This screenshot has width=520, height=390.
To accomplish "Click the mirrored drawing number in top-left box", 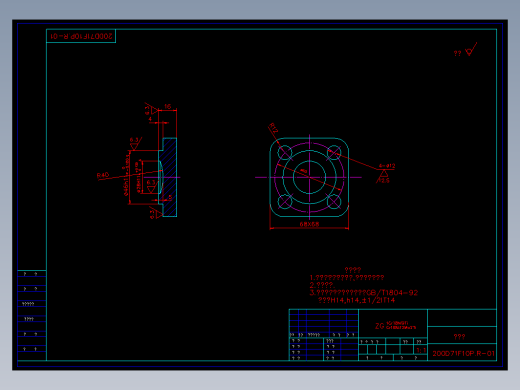I will pyautogui.click(x=81, y=36).
